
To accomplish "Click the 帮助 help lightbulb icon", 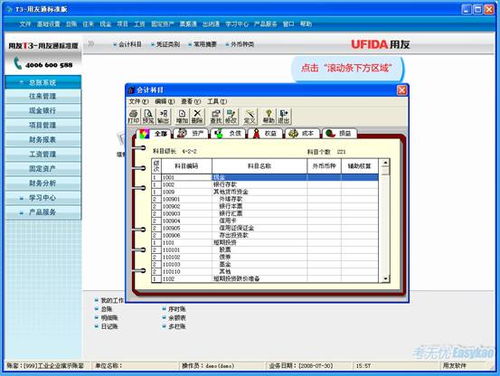I will tap(269, 116).
